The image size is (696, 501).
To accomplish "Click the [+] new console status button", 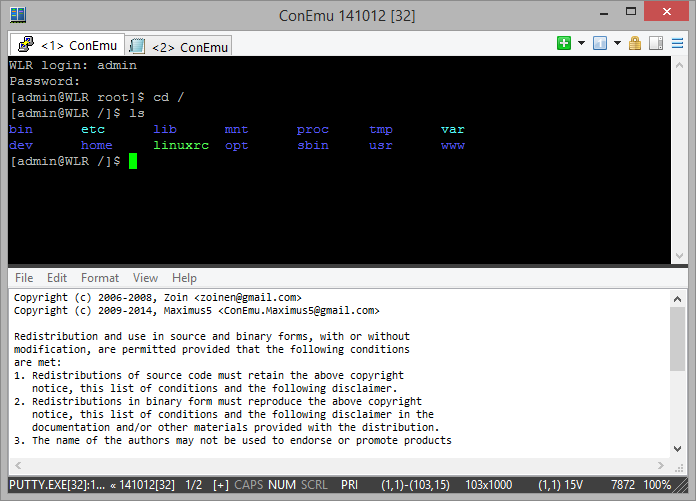I will (221, 485).
